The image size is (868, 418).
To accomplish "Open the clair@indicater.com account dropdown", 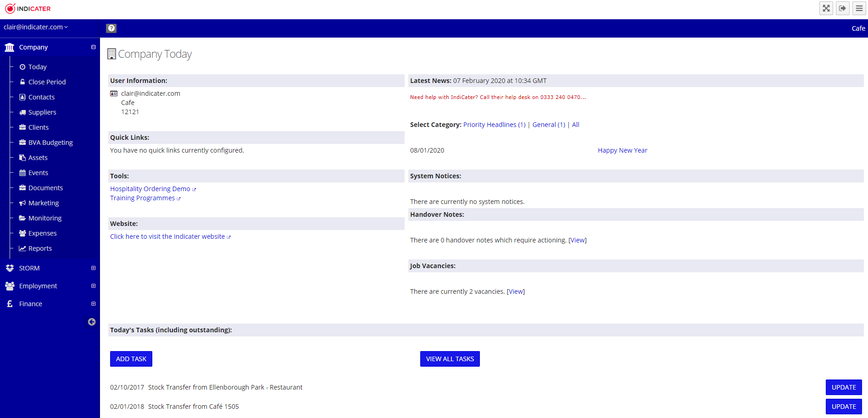I will [36, 27].
